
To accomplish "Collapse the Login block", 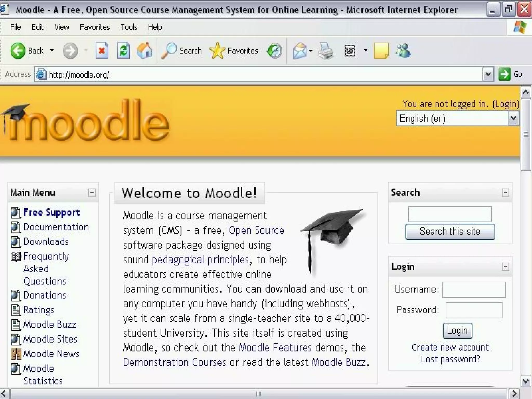I will coord(505,267).
